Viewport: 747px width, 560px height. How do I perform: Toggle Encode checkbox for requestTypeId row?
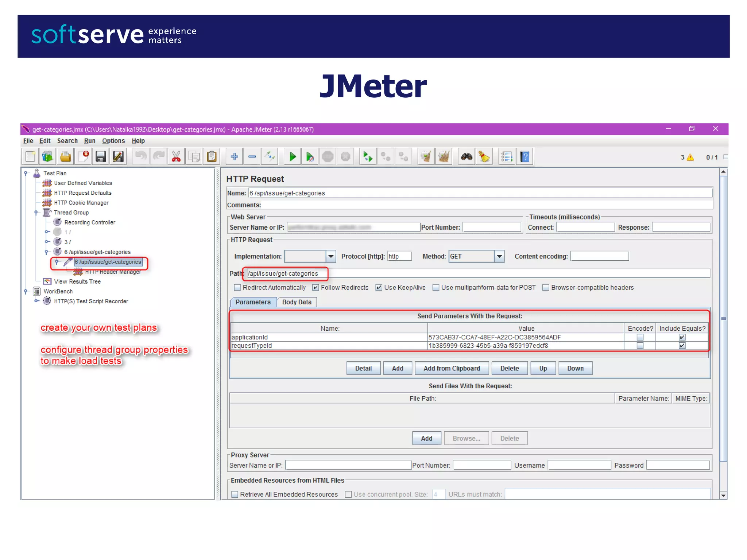pos(640,346)
